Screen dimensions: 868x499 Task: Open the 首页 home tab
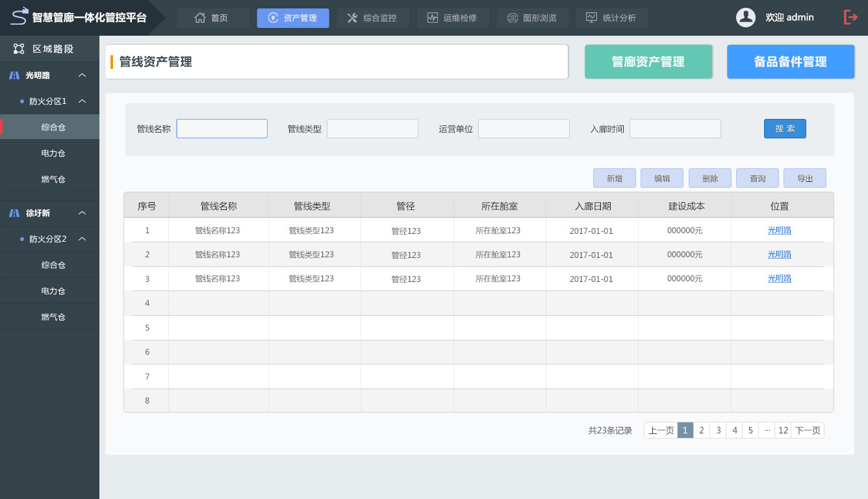coord(213,18)
